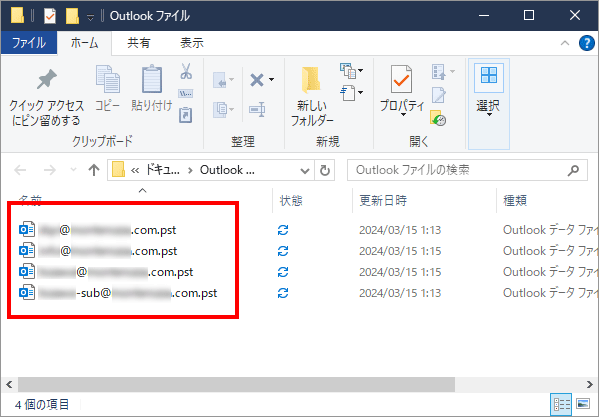This screenshot has width=599, height=417.
Task: Click the Copy to icon
Action: point(220,110)
